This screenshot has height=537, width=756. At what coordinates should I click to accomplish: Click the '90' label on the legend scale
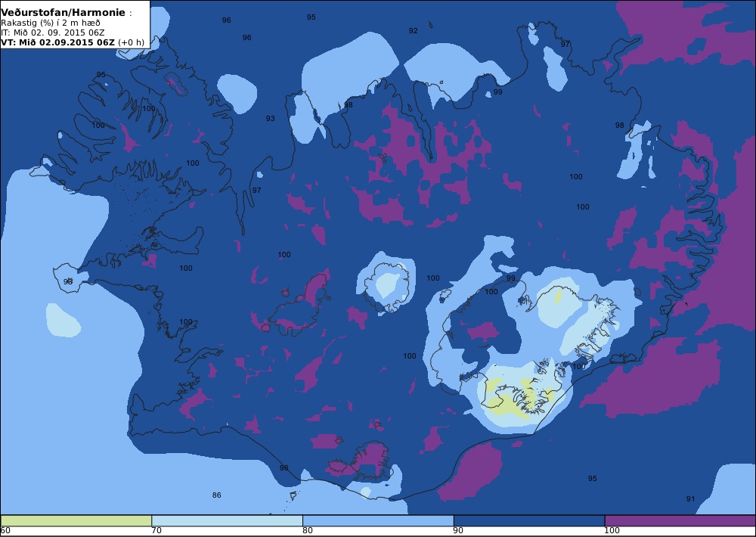pyautogui.click(x=459, y=531)
